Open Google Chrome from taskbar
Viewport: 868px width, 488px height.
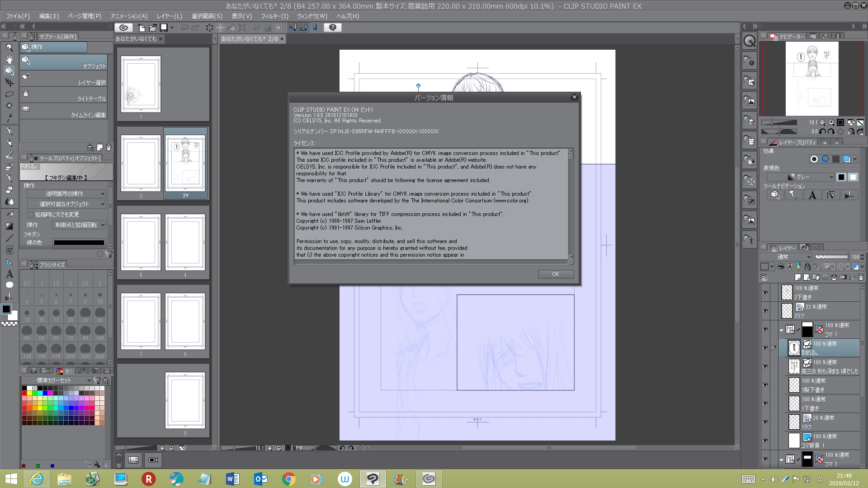[x=288, y=479]
